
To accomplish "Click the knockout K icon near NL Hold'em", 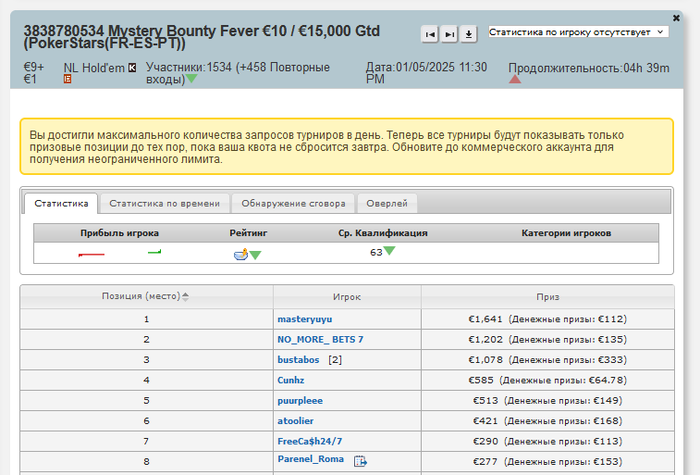I will click(x=132, y=68).
